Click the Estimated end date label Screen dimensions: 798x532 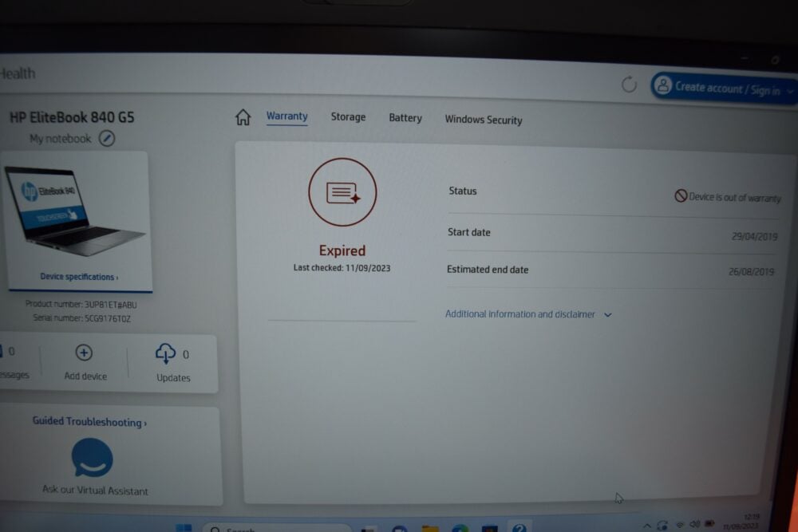click(x=488, y=270)
